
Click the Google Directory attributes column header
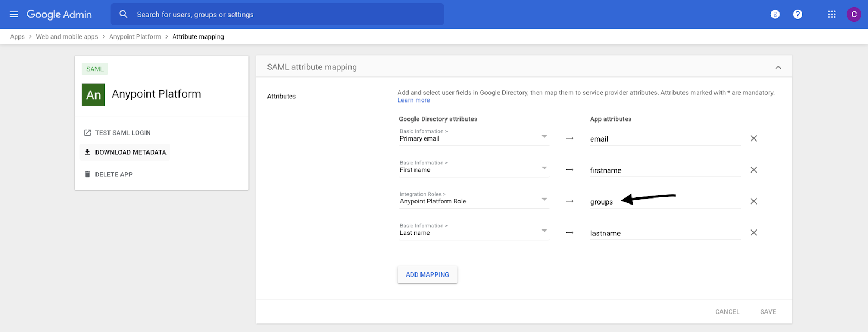[438, 119]
